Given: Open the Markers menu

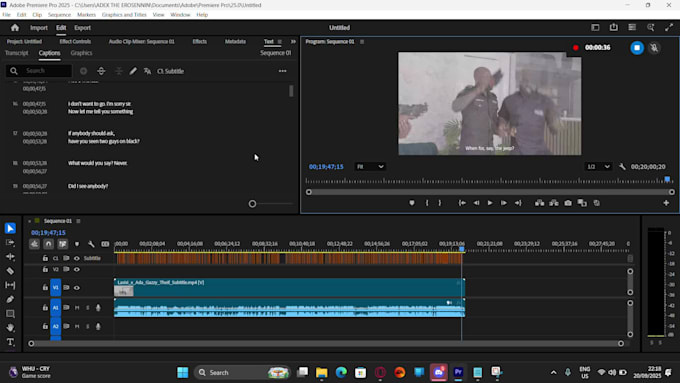Looking at the screenshot, I should [x=86, y=15].
